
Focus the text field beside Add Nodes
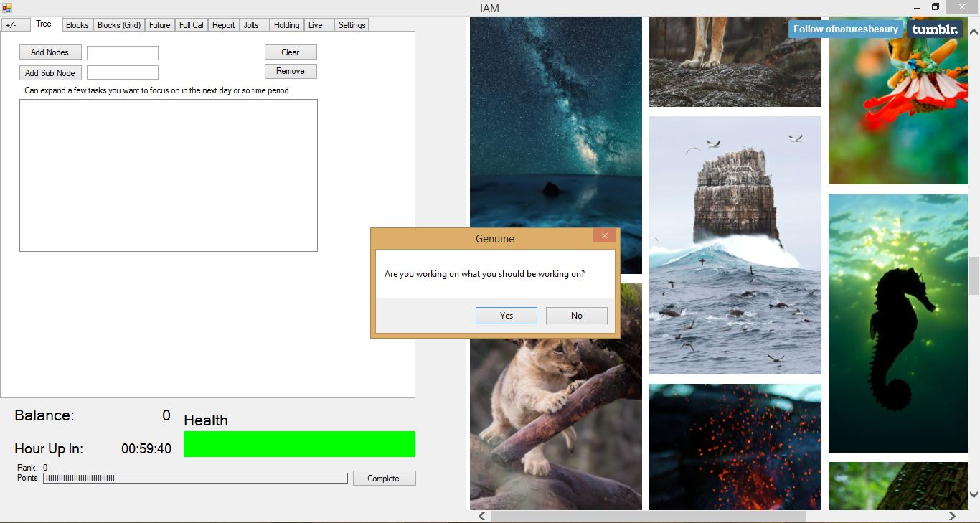point(122,53)
